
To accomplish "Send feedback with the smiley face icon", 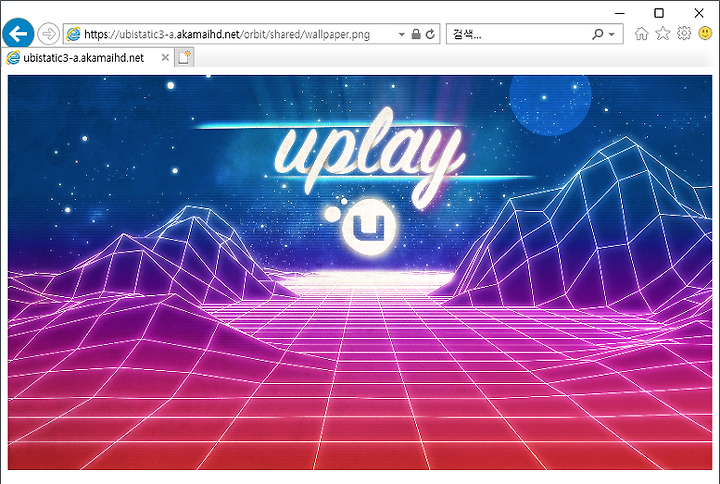I will [705, 33].
